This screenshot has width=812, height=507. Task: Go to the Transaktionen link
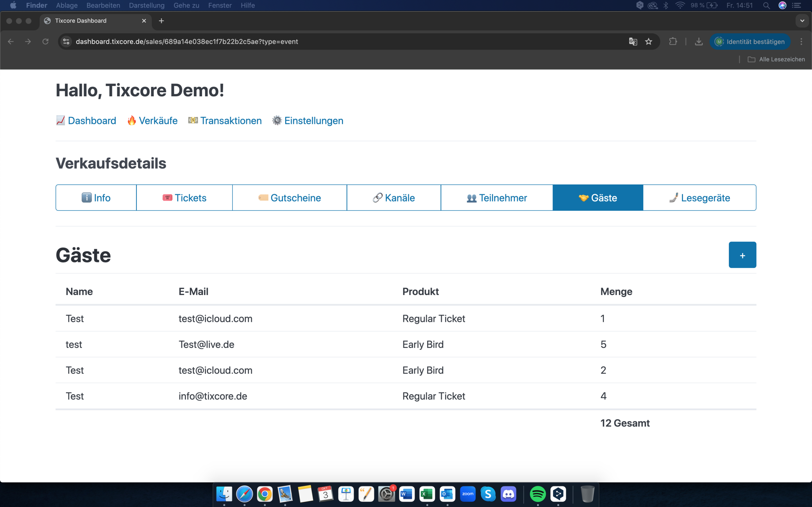(231, 121)
